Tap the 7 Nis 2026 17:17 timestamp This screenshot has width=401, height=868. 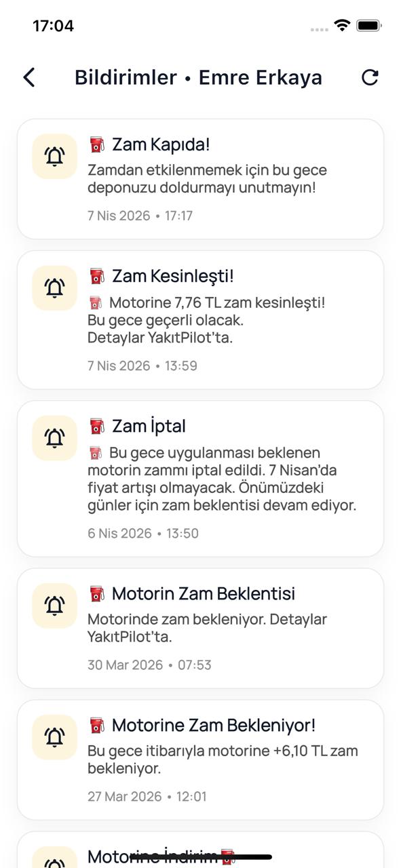[140, 216]
